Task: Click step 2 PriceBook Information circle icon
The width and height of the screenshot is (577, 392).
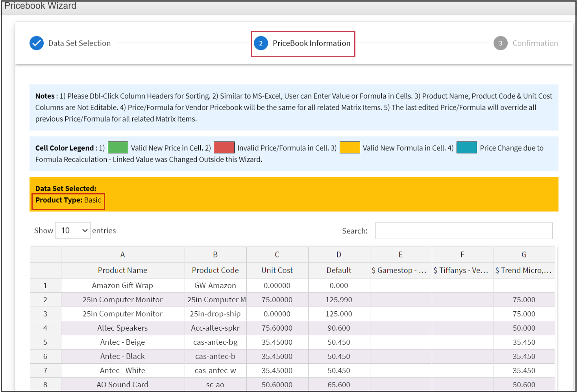Action: point(261,43)
